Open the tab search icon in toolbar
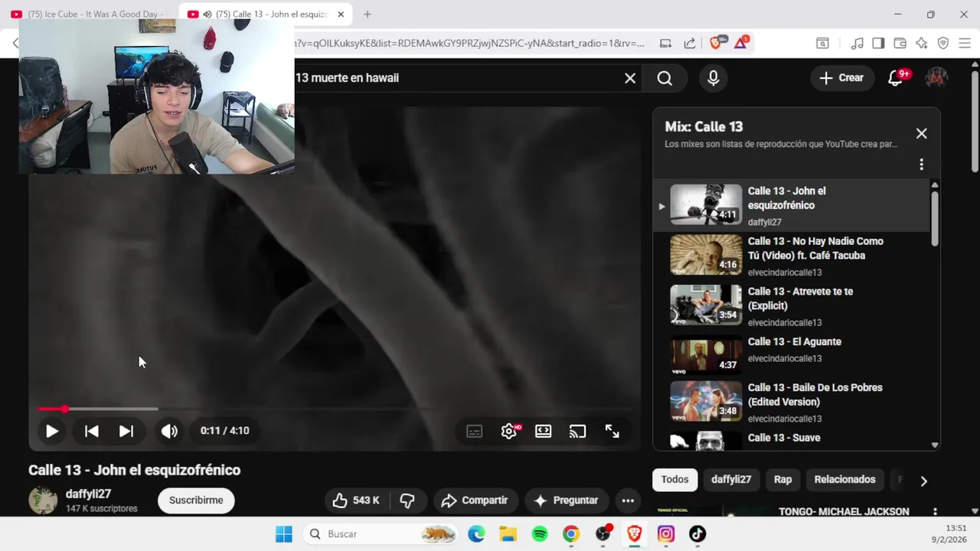Screen dimensions: 980x551 [822, 44]
